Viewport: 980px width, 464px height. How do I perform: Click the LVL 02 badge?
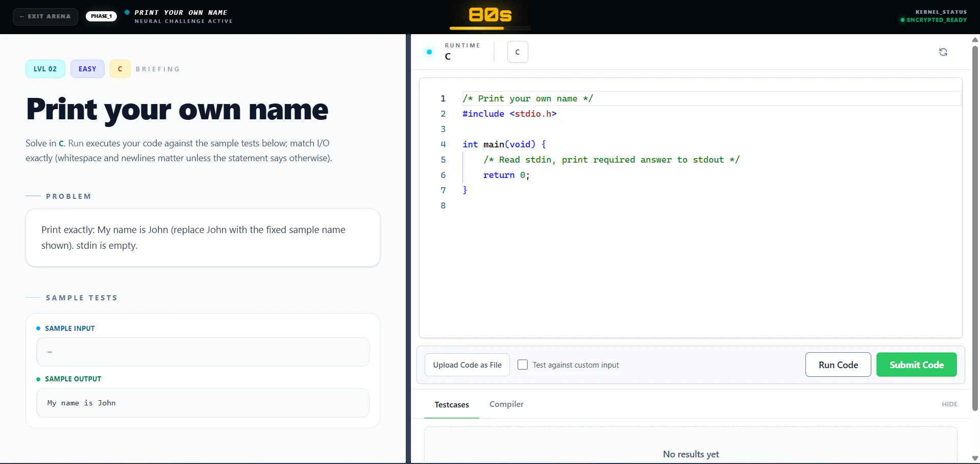(x=45, y=69)
